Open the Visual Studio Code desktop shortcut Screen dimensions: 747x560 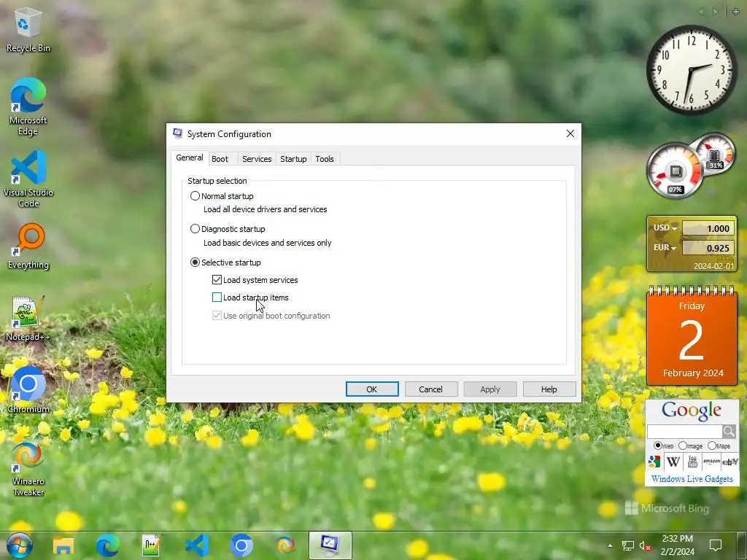click(28, 179)
